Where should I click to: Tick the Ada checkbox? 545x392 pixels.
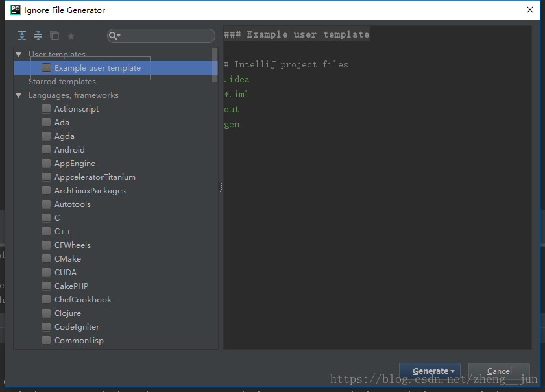point(46,122)
